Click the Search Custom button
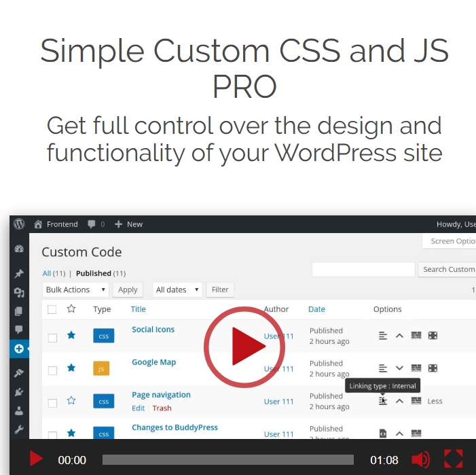Viewport: 476px width, 475px height. pyautogui.click(x=447, y=269)
